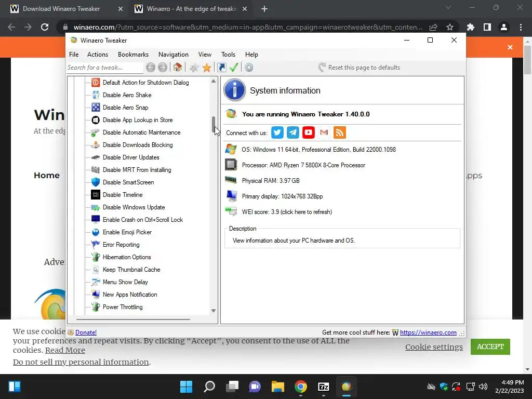Click Do not sell my personal information
This screenshot has width=532, height=399.
point(81,362)
